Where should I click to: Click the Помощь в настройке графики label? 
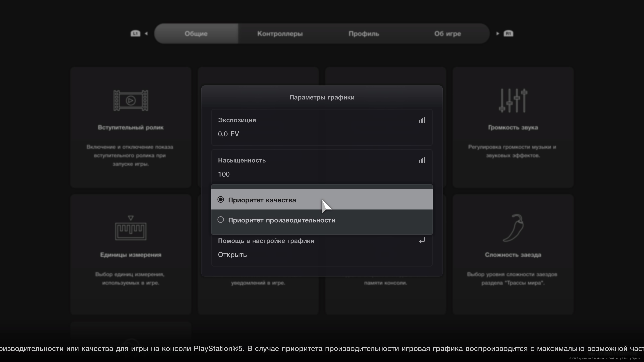click(266, 241)
